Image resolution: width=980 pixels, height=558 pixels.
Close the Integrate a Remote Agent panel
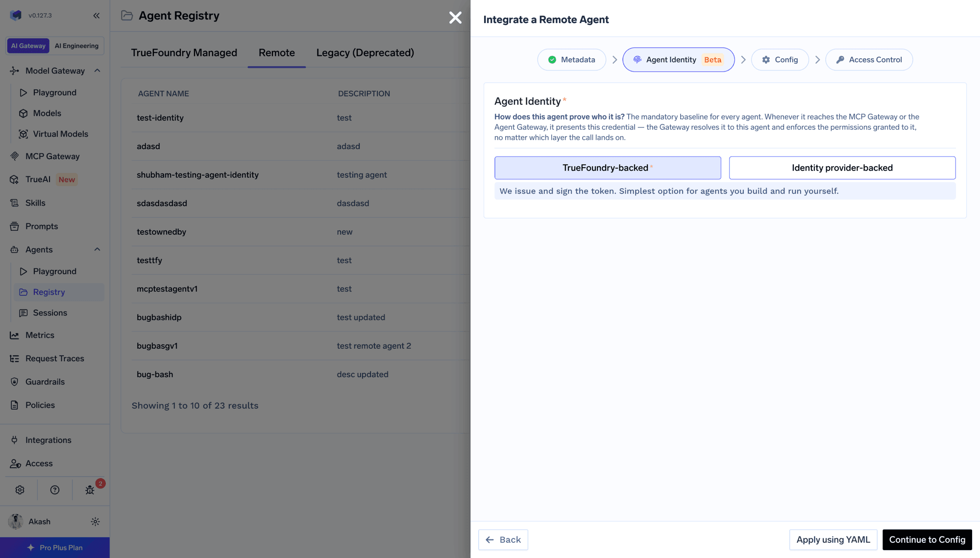[x=455, y=18]
